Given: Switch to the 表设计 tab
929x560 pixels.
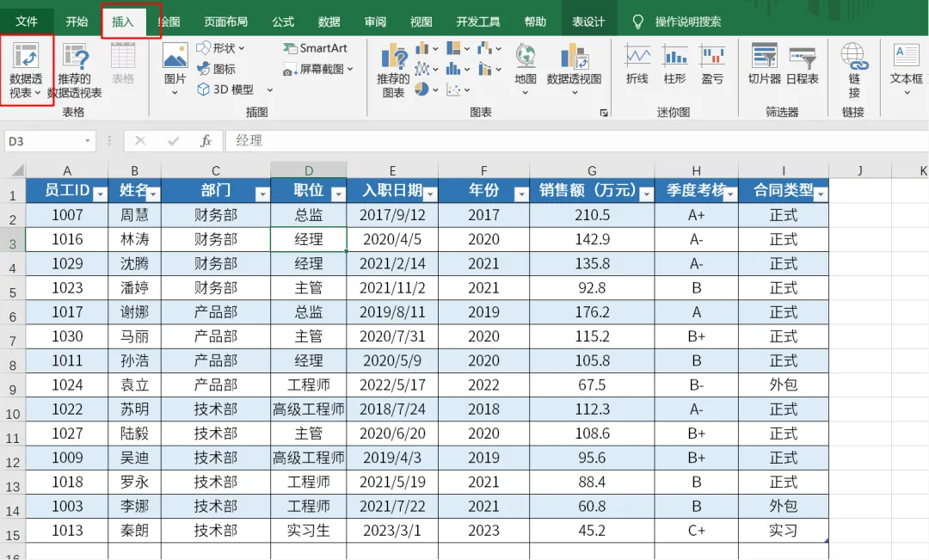Looking at the screenshot, I should click(588, 22).
